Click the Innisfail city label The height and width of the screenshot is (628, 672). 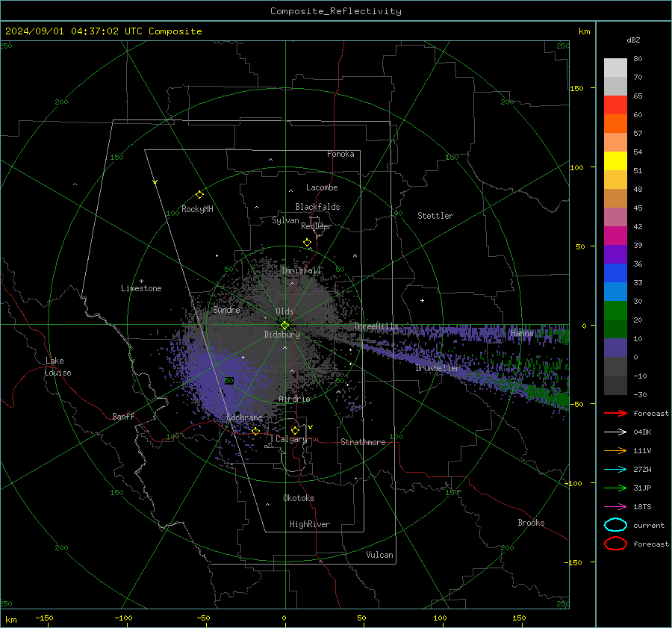coord(302,270)
